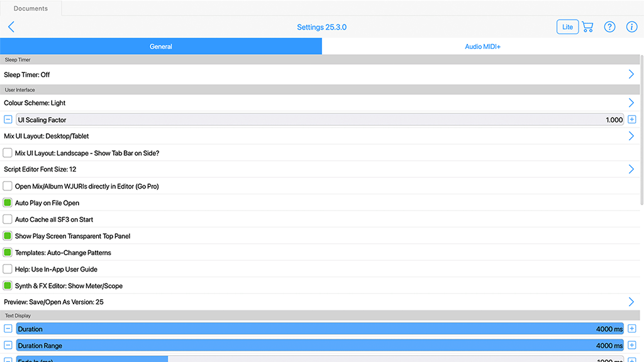Uncheck Synth & FX Editor Show Meter/Scope

(8, 285)
